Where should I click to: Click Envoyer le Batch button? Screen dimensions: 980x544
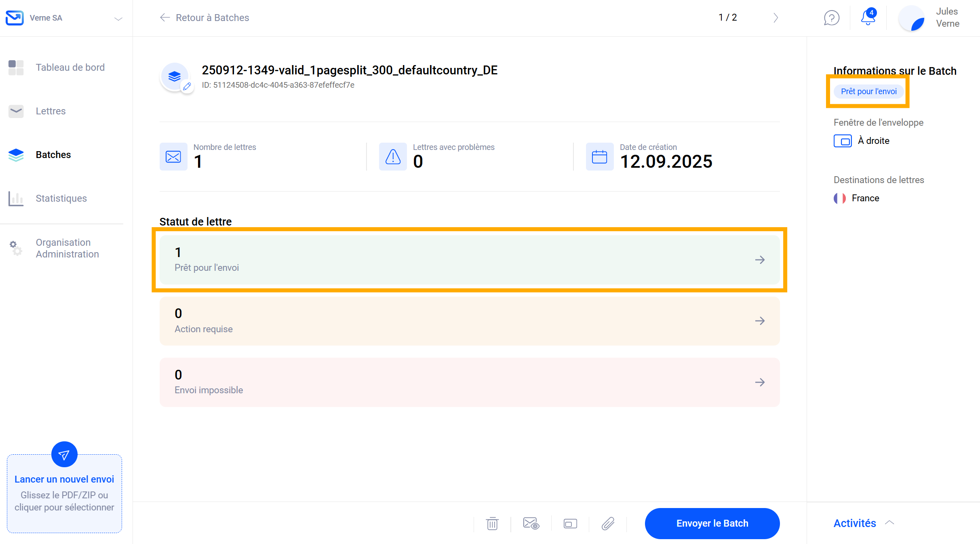[x=712, y=523]
